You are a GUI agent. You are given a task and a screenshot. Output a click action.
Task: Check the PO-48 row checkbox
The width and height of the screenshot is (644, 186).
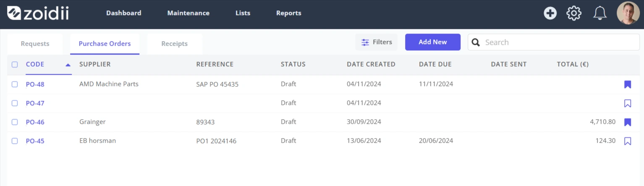15,84
